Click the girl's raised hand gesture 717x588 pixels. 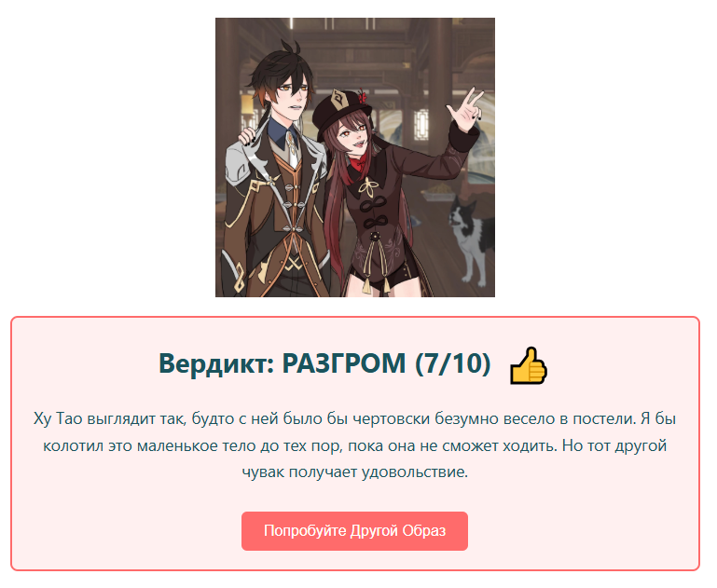466,109
